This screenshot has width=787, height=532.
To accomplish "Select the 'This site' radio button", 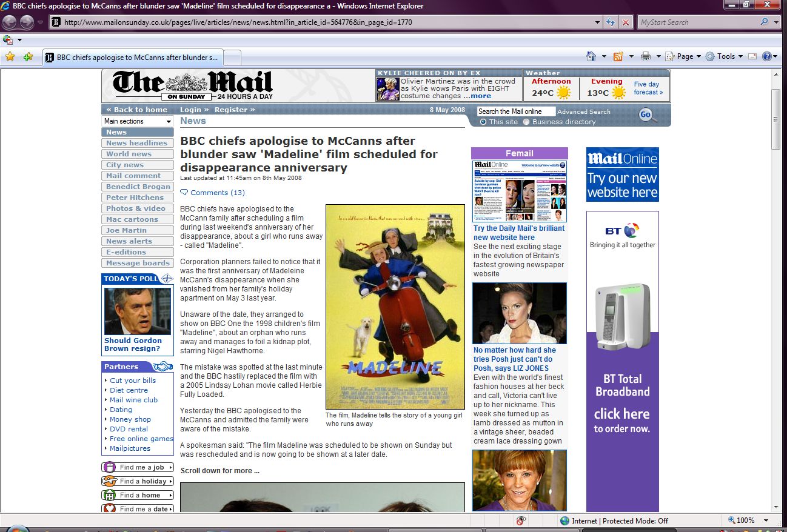I will (483, 122).
